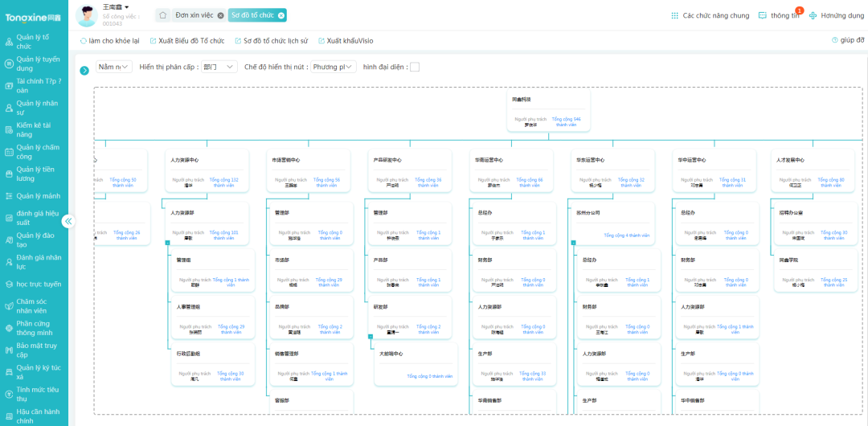Collapse the 研发部 subtree toggle
Screen dimensions: 868x426
[370, 335]
